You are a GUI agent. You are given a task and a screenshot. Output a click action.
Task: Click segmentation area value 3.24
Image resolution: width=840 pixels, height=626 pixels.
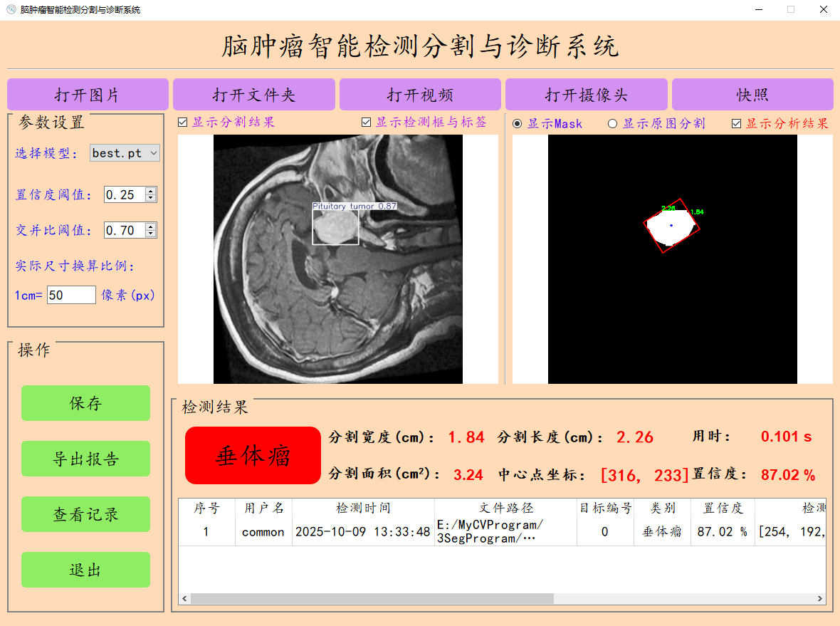click(x=468, y=475)
